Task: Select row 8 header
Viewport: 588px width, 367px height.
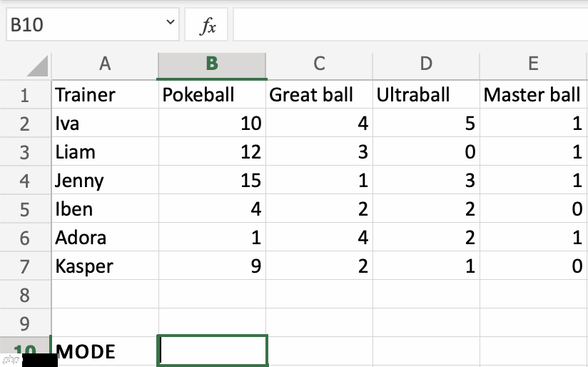Action: point(25,294)
